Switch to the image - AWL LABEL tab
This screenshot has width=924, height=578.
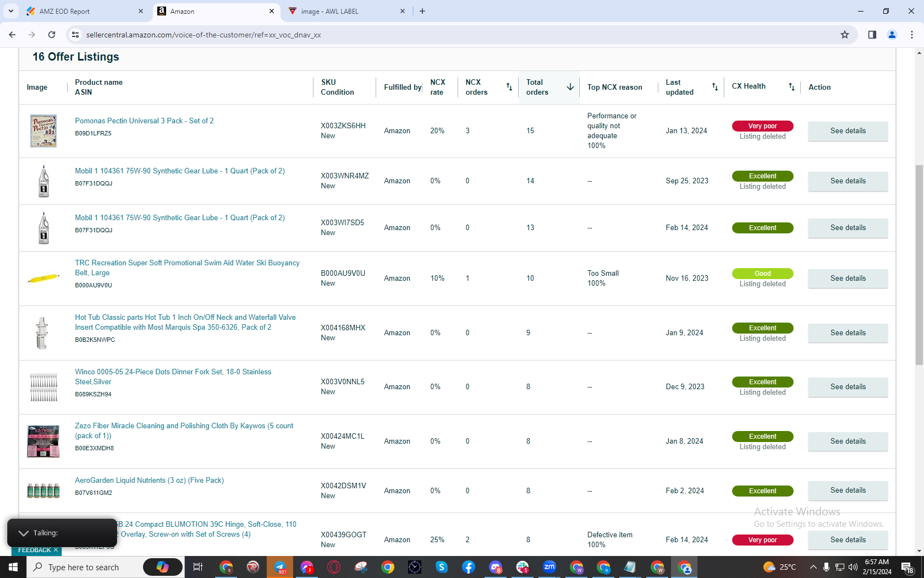tap(346, 11)
